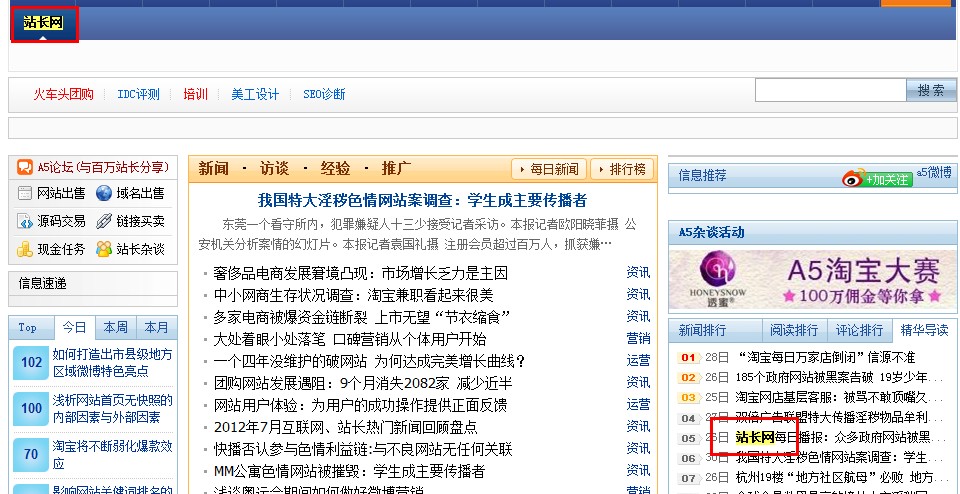Click the 网站出售 icon

point(25,194)
